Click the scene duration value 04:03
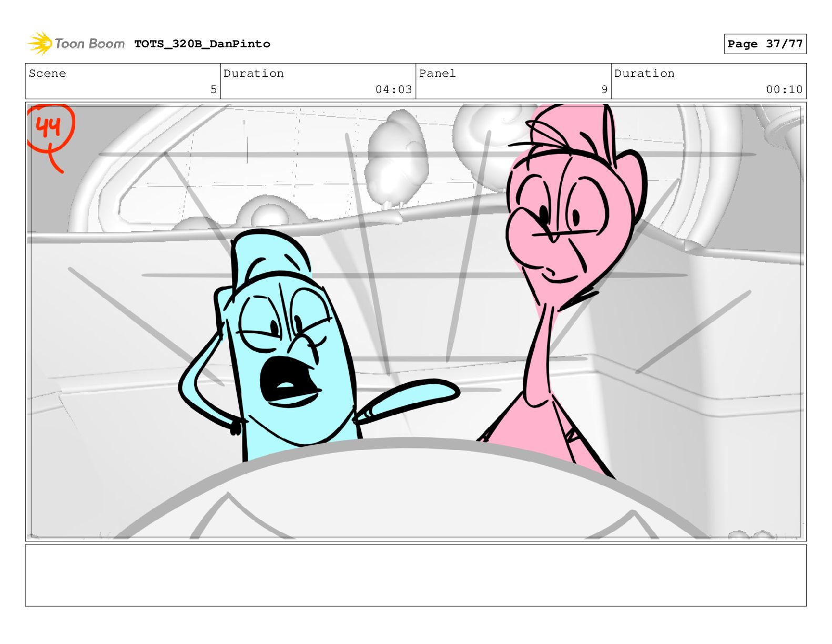This screenshot has width=832, height=644. [393, 89]
